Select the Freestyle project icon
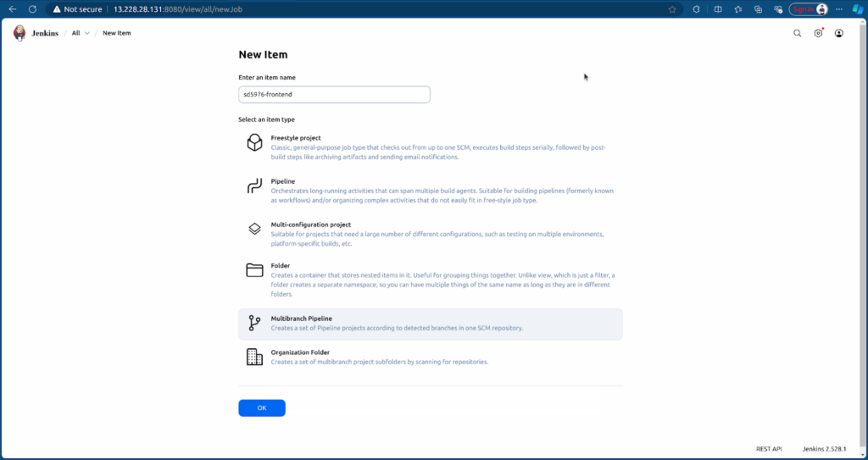This screenshot has width=868, height=460. point(254,142)
